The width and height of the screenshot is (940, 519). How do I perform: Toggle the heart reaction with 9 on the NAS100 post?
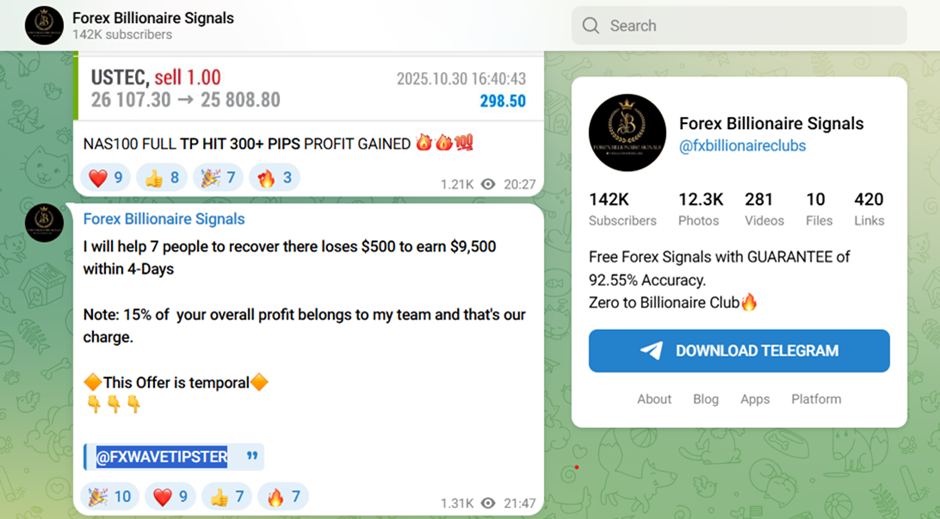point(106,177)
